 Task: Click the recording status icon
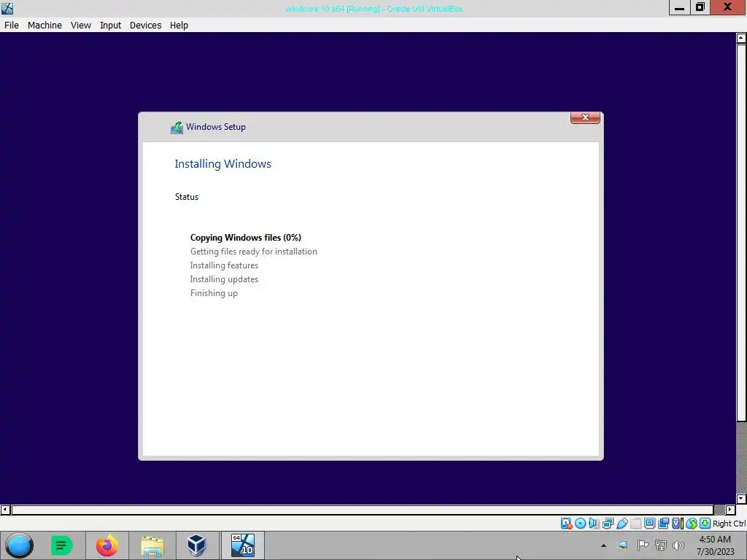pyautogui.click(x=663, y=524)
